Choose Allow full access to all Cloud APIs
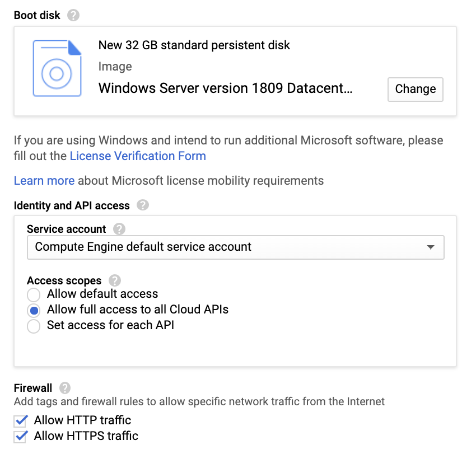This screenshot has height=459, width=476. [x=34, y=310]
